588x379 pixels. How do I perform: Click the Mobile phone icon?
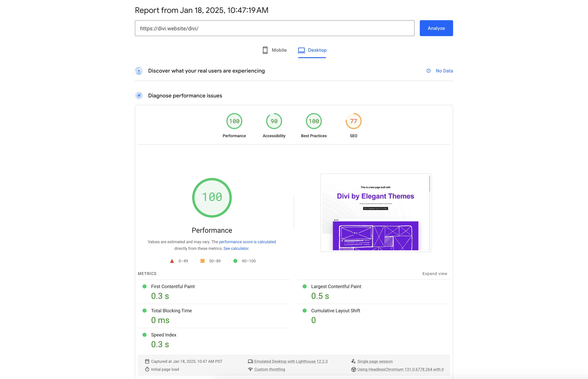[x=265, y=50]
